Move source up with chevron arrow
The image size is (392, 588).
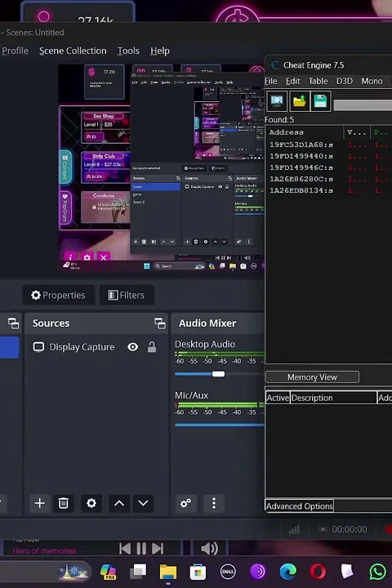(119, 503)
